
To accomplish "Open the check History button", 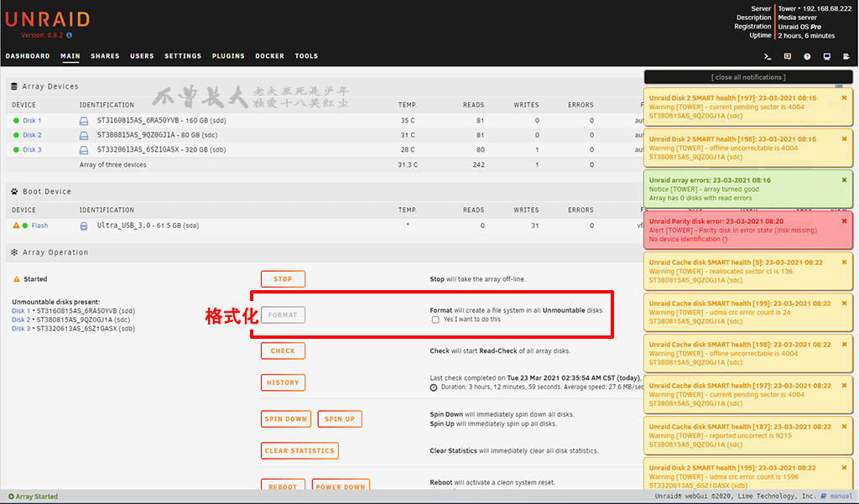I will click(x=283, y=383).
